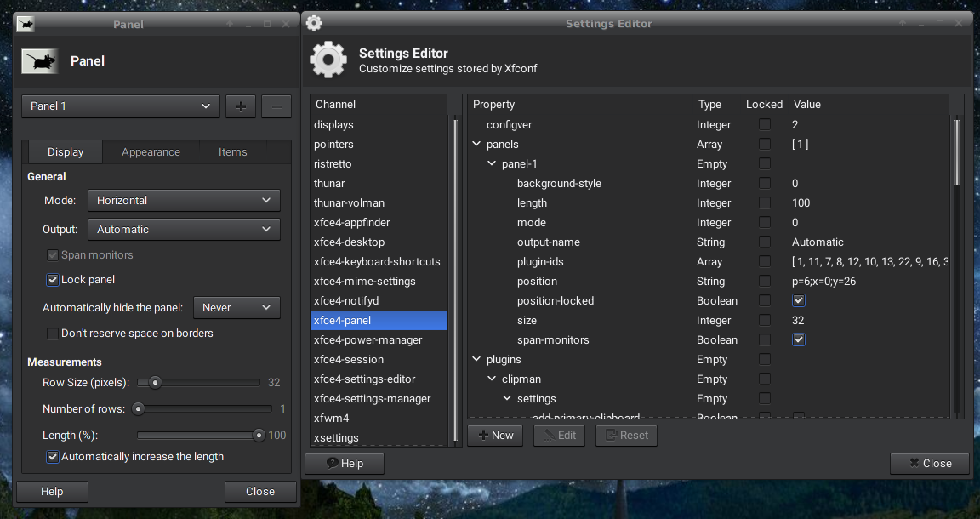Open the Mode dropdown set to Horizontal
980x519 pixels.
tap(183, 201)
